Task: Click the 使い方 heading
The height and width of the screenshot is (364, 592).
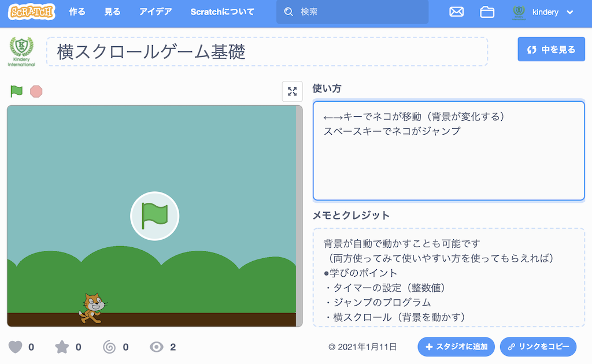Action: pyautogui.click(x=327, y=88)
